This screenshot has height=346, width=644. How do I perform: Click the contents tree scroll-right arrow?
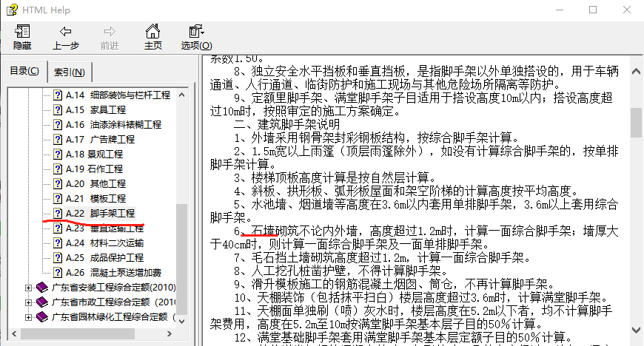tap(170, 333)
